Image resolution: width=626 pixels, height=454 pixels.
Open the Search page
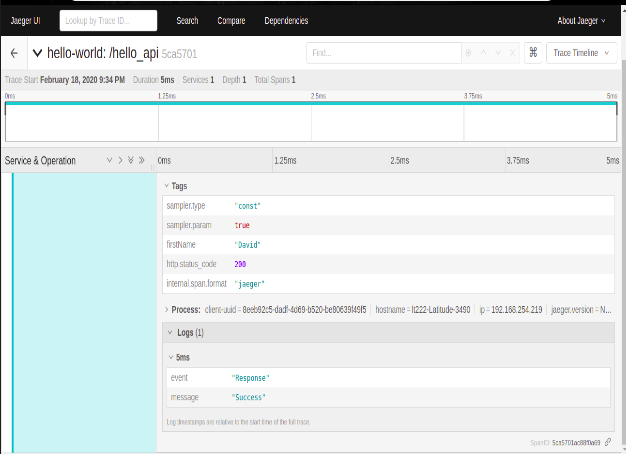tap(187, 21)
